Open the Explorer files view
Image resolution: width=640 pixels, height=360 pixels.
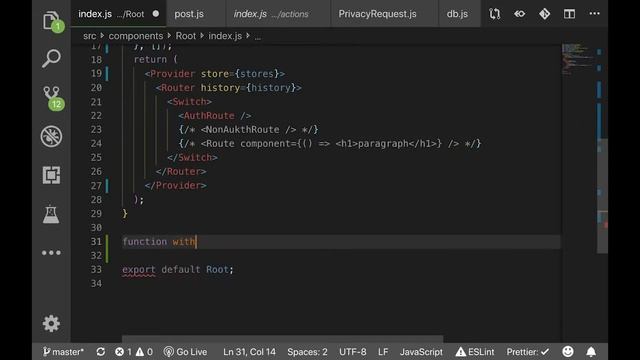(51, 20)
